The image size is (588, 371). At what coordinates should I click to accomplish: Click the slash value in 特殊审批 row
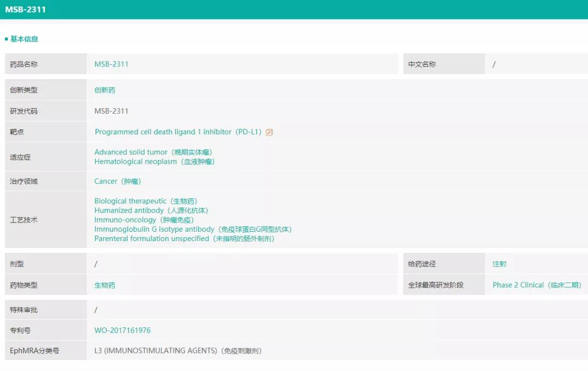[96, 310]
